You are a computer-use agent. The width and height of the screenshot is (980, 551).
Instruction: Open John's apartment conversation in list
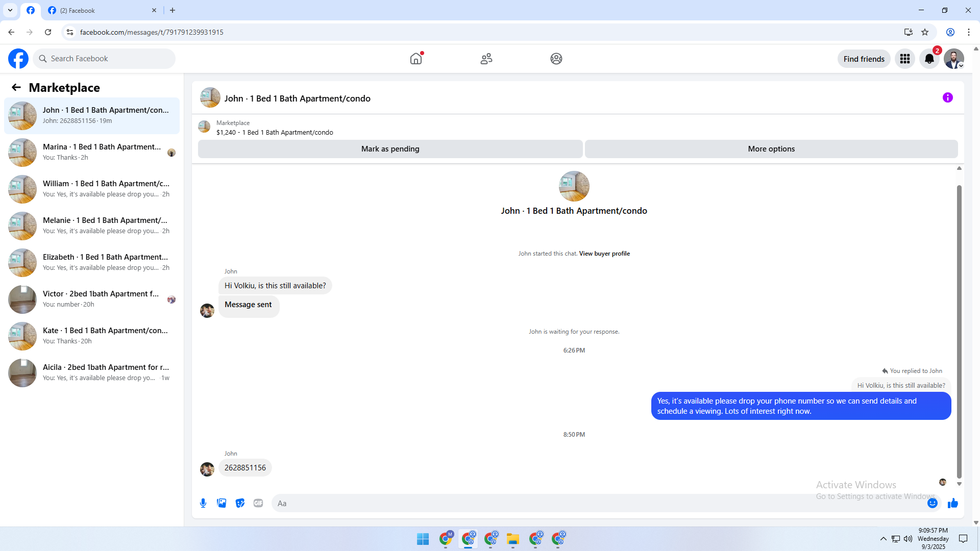click(x=92, y=116)
